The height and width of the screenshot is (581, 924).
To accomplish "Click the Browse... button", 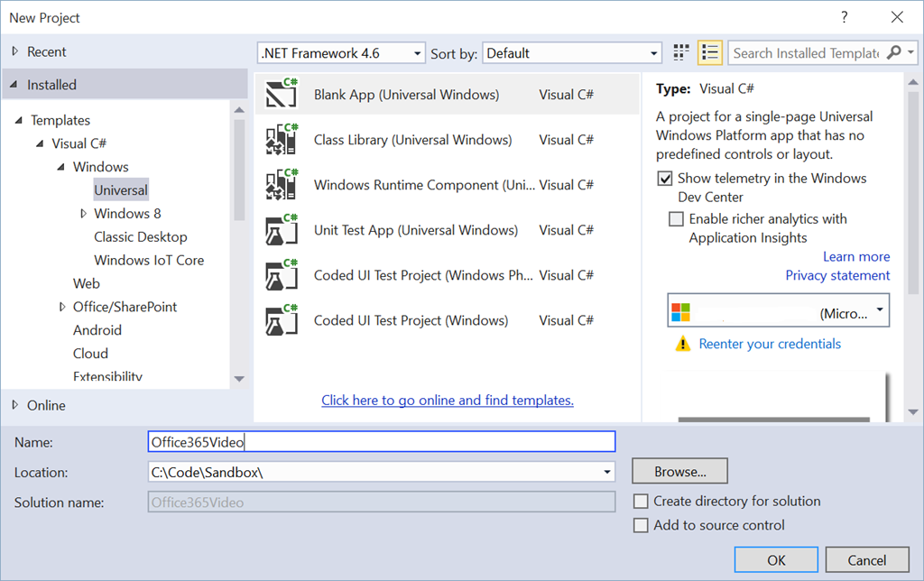I will 680,472.
